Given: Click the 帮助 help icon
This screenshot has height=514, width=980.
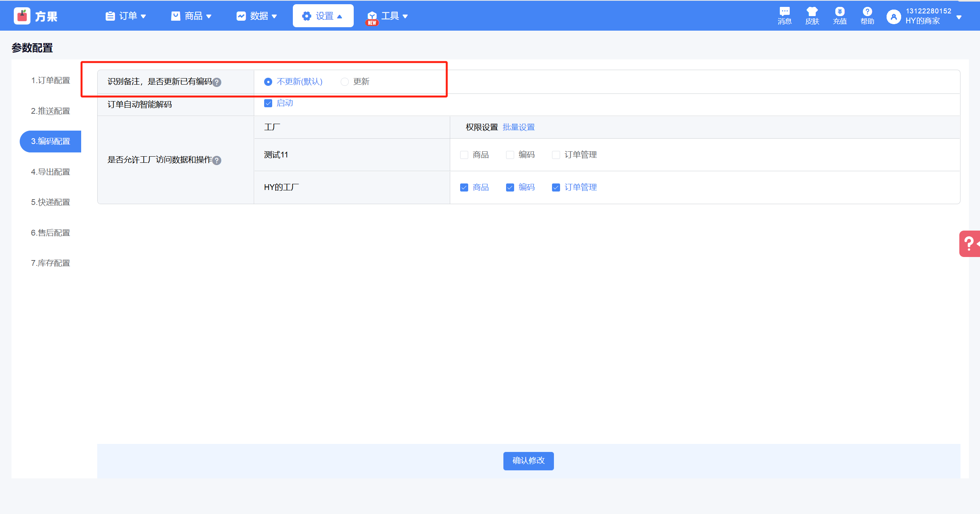Looking at the screenshot, I should (867, 11).
